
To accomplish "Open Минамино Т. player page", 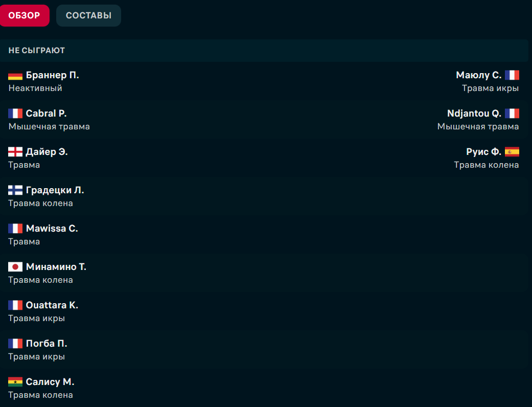I will coord(56,267).
